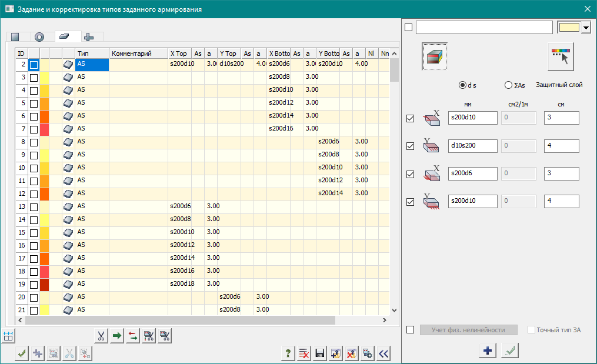
Task: Select the ΣAs radio button
Action: pyautogui.click(x=508, y=85)
